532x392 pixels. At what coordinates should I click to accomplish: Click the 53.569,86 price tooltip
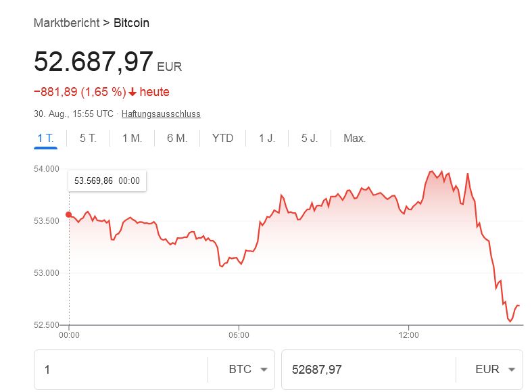107,180
